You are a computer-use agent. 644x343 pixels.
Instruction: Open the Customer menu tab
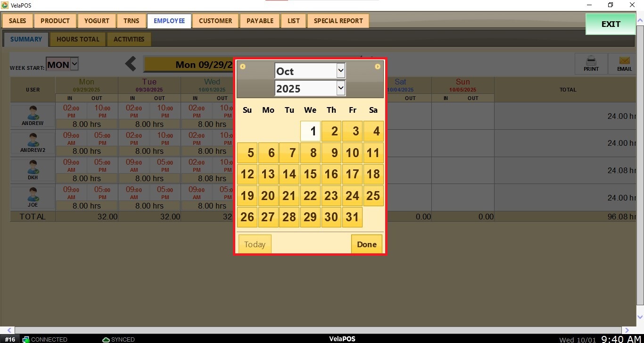pyautogui.click(x=215, y=21)
